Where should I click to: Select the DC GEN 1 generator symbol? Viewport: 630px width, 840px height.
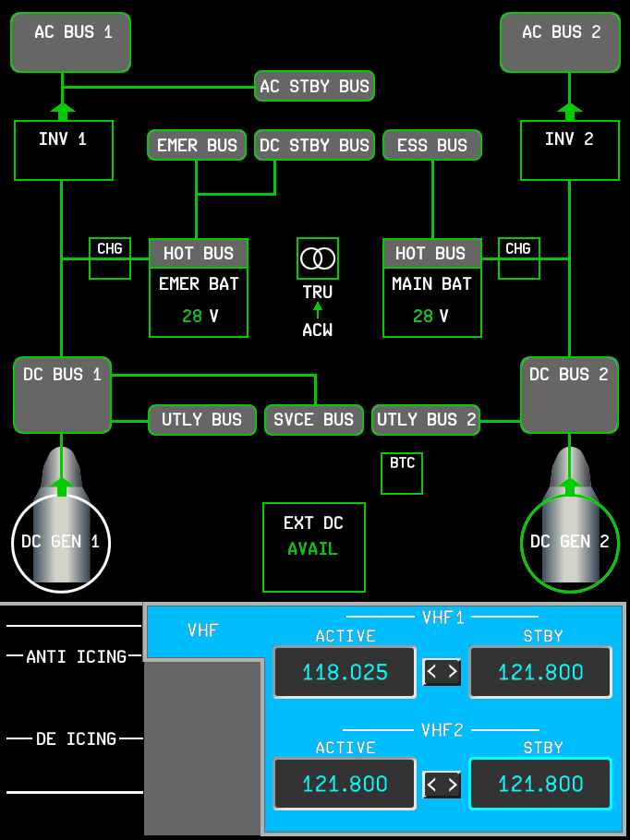61,543
